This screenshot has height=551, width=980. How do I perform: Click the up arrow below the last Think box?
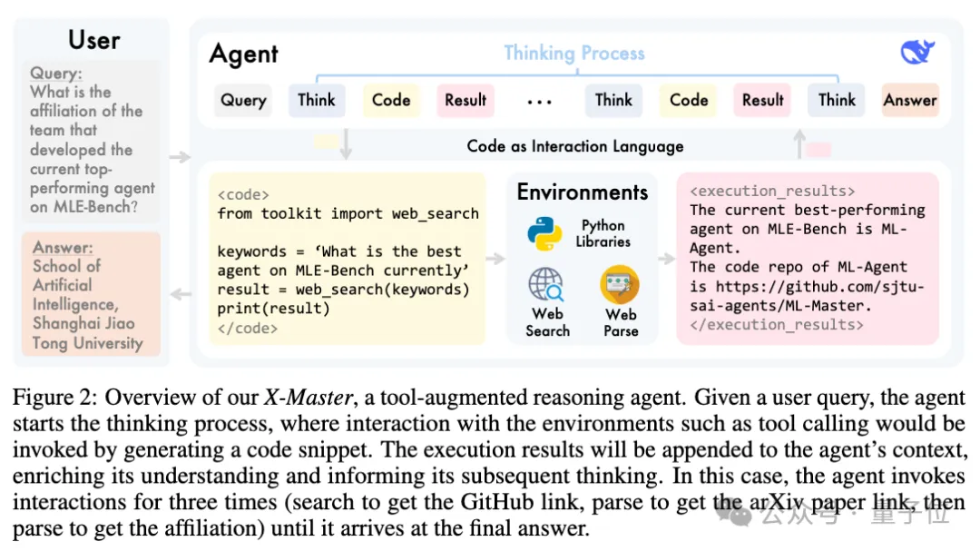(799, 144)
